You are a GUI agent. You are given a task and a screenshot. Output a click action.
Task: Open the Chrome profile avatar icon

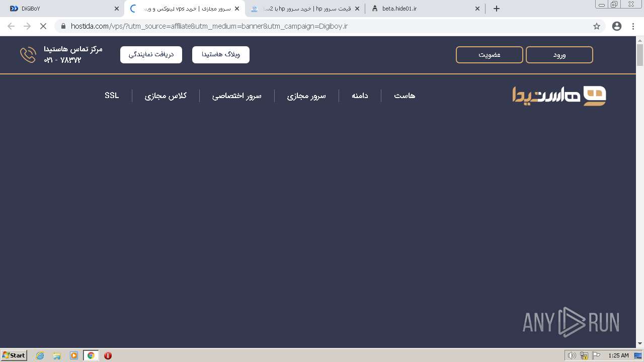(x=617, y=26)
